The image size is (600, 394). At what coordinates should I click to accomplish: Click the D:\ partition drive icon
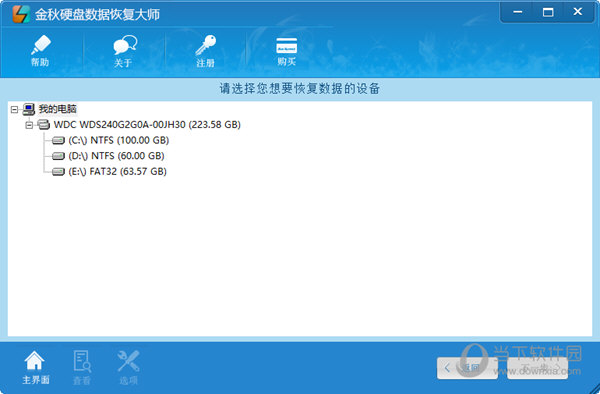pyautogui.click(x=58, y=156)
